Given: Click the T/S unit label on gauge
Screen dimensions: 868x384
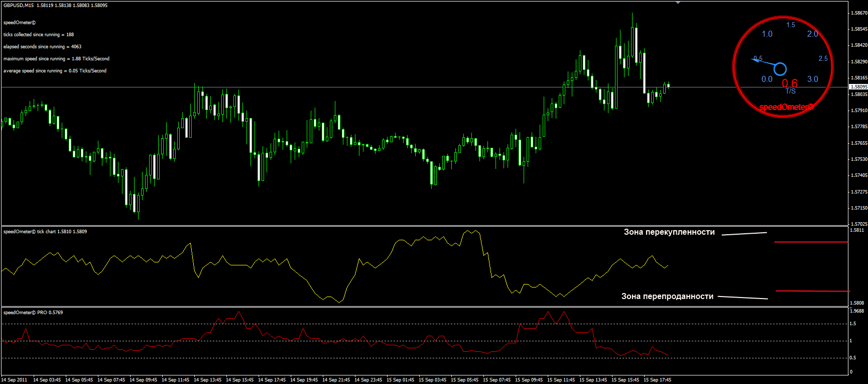Looking at the screenshot, I should (x=791, y=91).
